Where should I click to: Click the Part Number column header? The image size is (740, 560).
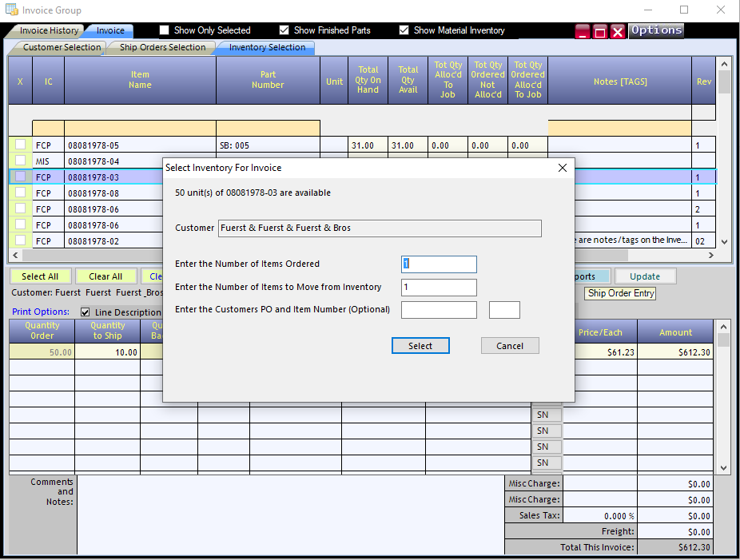pyautogui.click(x=268, y=80)
